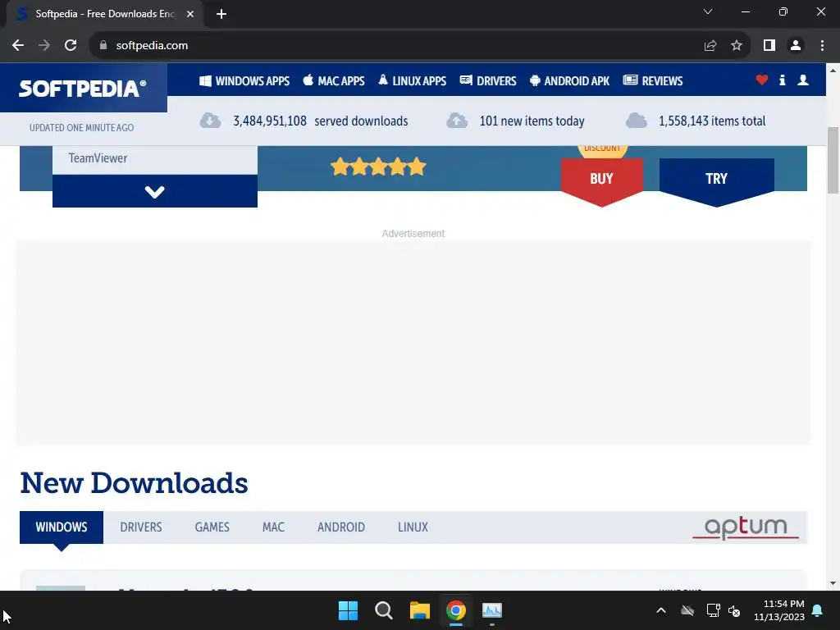The height and width of the screenshot is (630, 840).
Task: Open File Explorer from taskbar
Action: point(420,610)
